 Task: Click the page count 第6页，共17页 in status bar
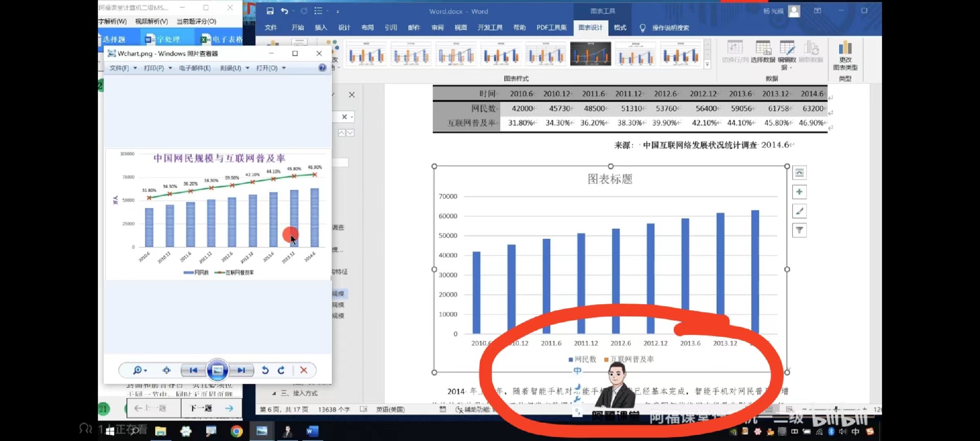point(284,409)
